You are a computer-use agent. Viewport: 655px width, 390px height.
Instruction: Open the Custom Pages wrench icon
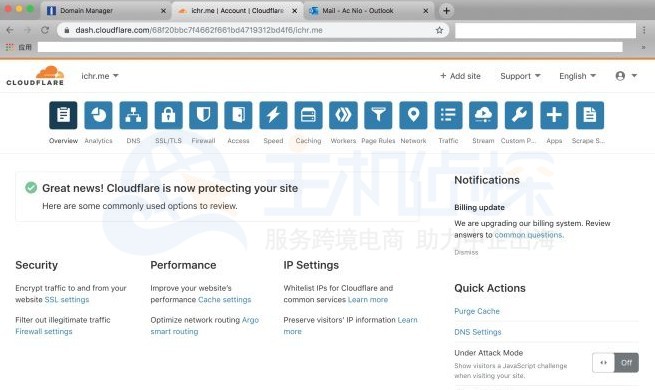point(518,115)
